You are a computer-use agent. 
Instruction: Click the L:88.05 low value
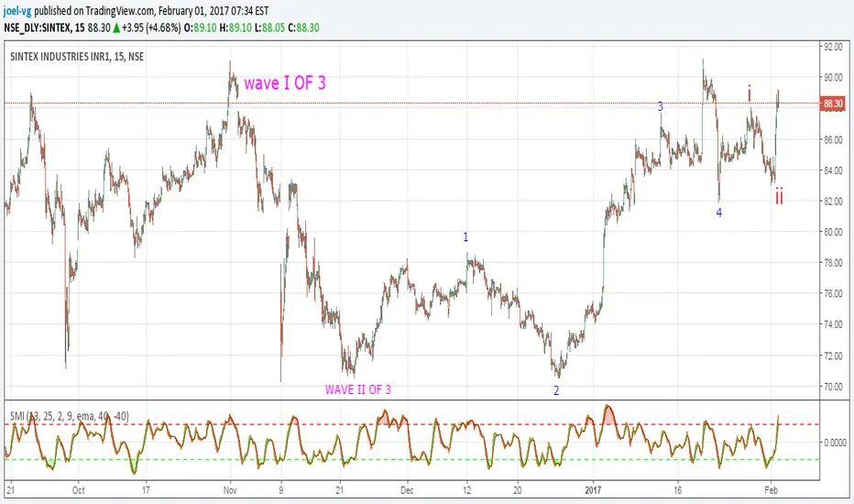click(269, 27)
